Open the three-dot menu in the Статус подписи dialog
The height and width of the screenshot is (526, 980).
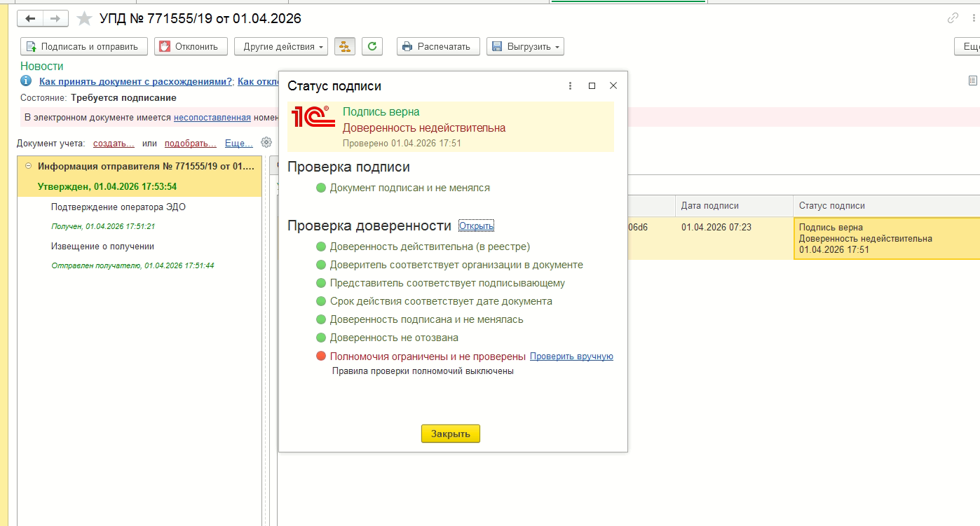click(570, 85)
